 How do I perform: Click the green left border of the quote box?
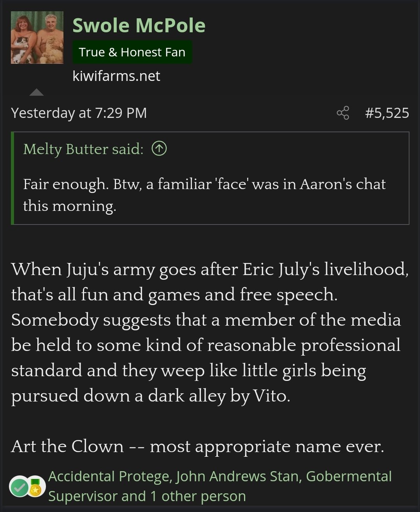click(x=12, y=178)
